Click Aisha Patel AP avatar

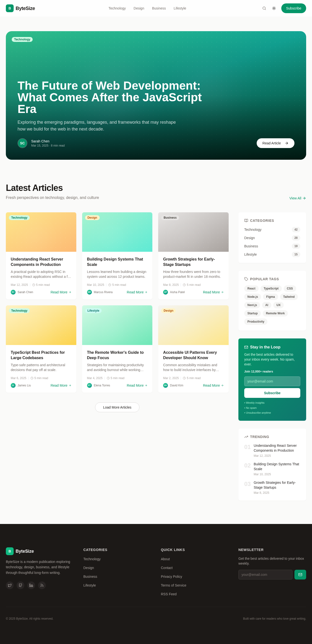pyautogui.click(x=165, y=292)
